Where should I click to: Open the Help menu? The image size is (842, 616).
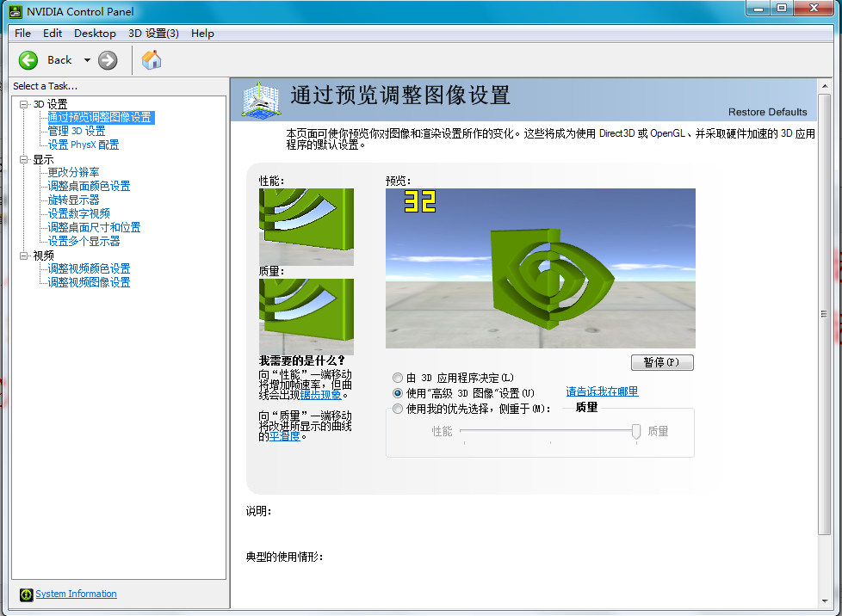202,34
